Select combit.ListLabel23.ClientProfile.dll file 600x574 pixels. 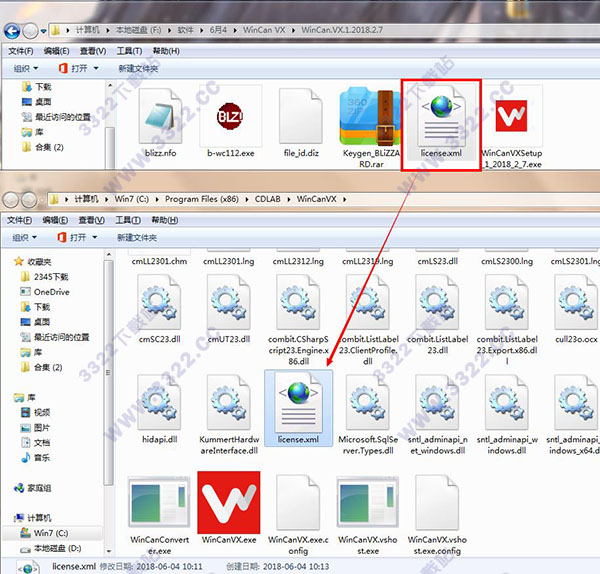pos(368,321)
